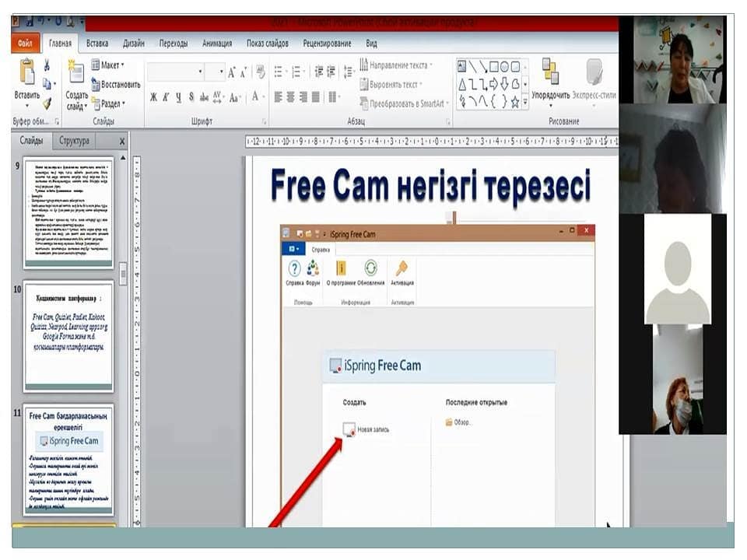
Task: Toggle Underline (Ч) formatting
Action: (179, 97)
